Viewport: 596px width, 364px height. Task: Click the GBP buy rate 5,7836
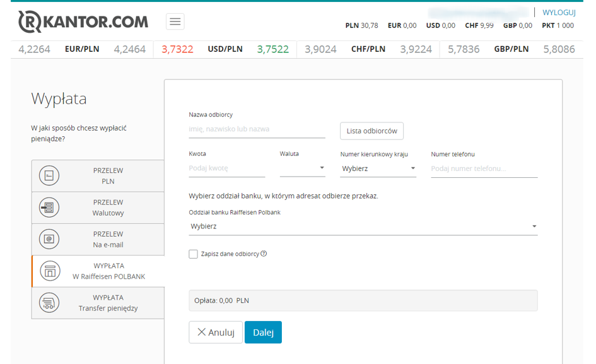tap(464, 49)
